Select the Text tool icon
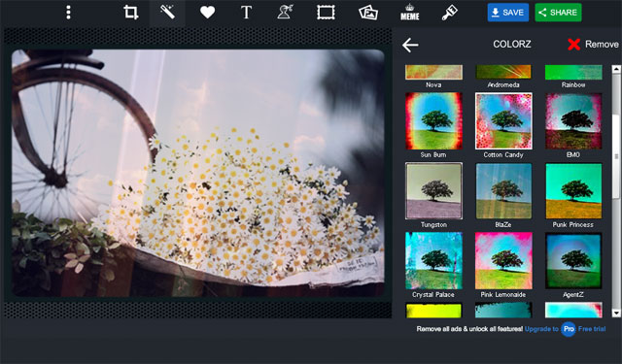The image size is (622, 364). [246, 13]
